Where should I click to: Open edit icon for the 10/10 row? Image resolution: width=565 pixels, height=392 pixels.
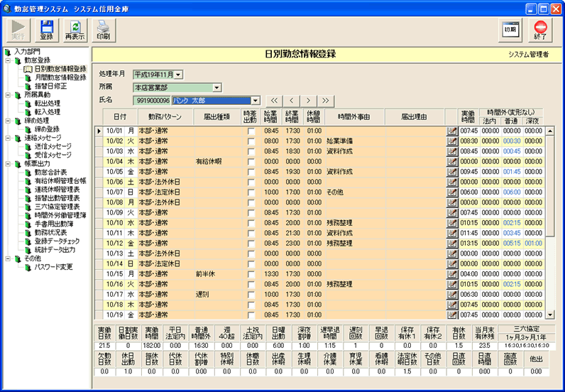click(451, 223)
